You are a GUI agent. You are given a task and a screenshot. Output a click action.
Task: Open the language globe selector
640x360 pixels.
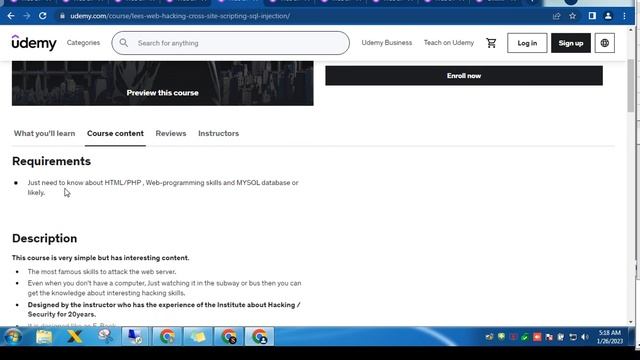tap(604, 43)
